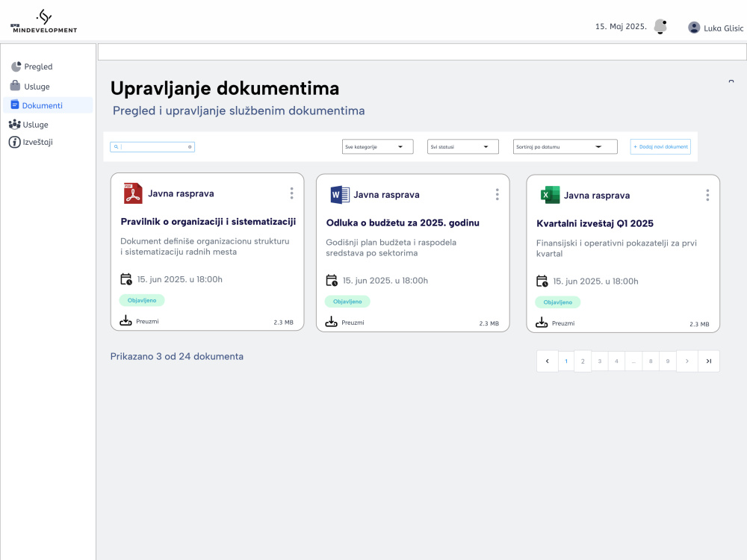Focus the document search field

pos(152,146)
